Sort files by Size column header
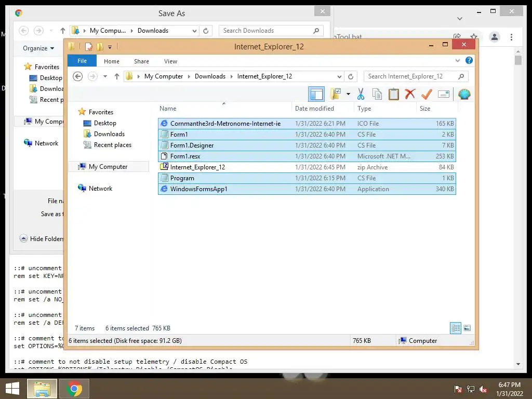The width and height of the screenshot is (532, 399). 437,108
